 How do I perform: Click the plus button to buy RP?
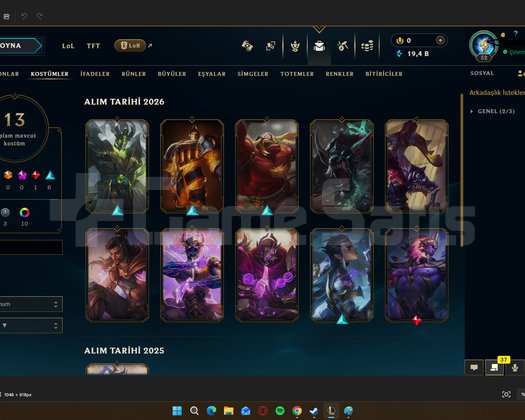click(x=440, y=41)
